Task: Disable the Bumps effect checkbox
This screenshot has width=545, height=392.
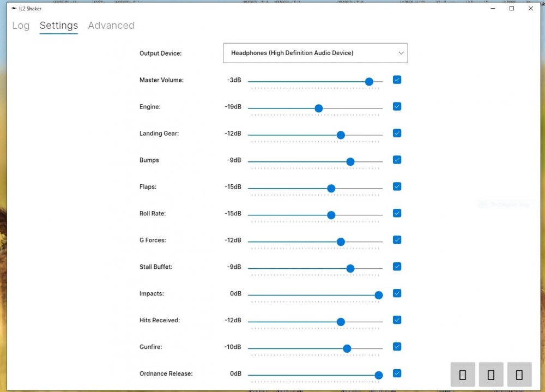Action: pos(397,160)
